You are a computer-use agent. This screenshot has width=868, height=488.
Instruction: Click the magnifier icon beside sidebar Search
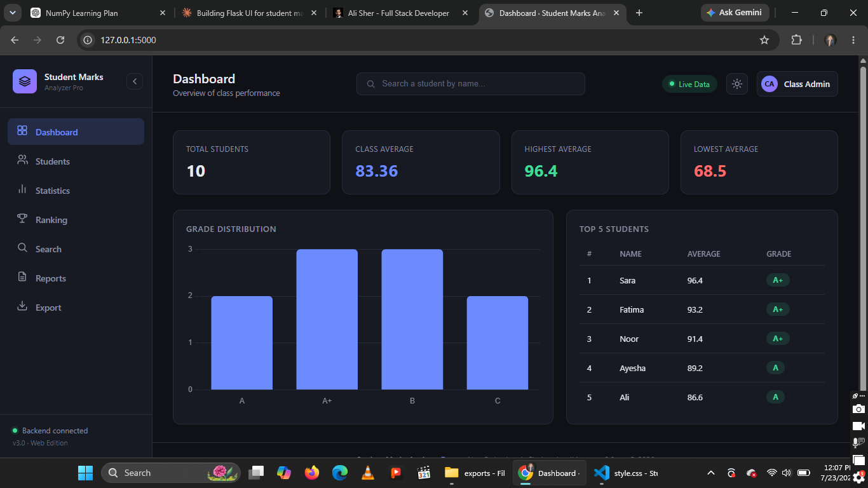pos(22,248)
